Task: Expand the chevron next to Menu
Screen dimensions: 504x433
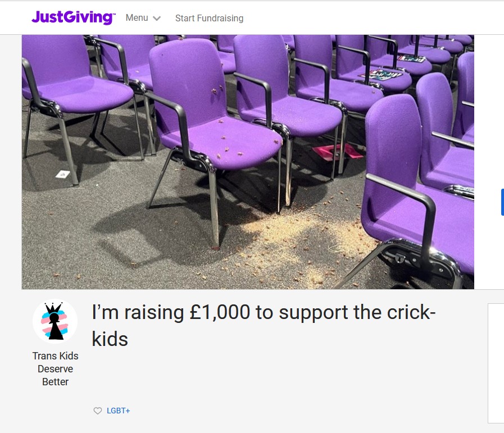Action: [157, 19]
